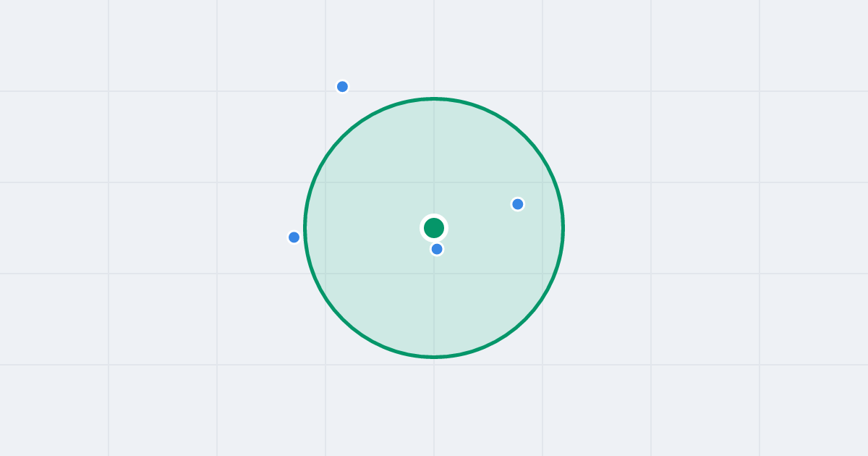
Task: Click the shaded area between center marker and right blue dot
Action: click(477, 217)
